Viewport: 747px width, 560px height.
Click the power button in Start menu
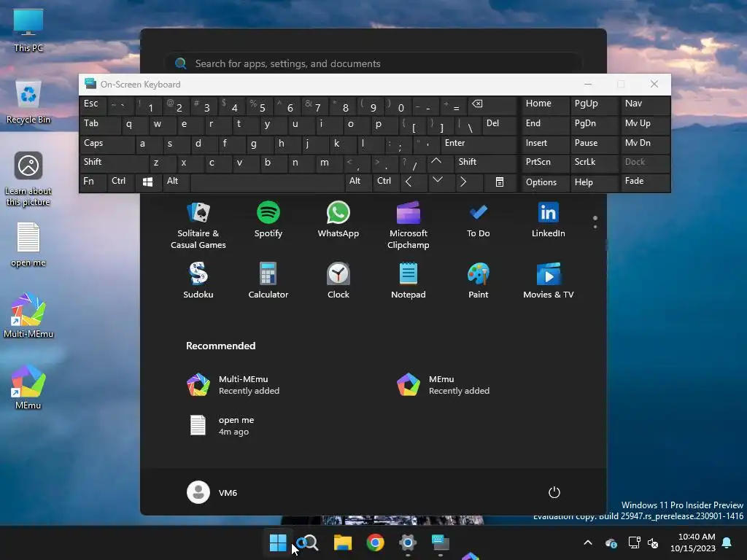tap(554, 492)
